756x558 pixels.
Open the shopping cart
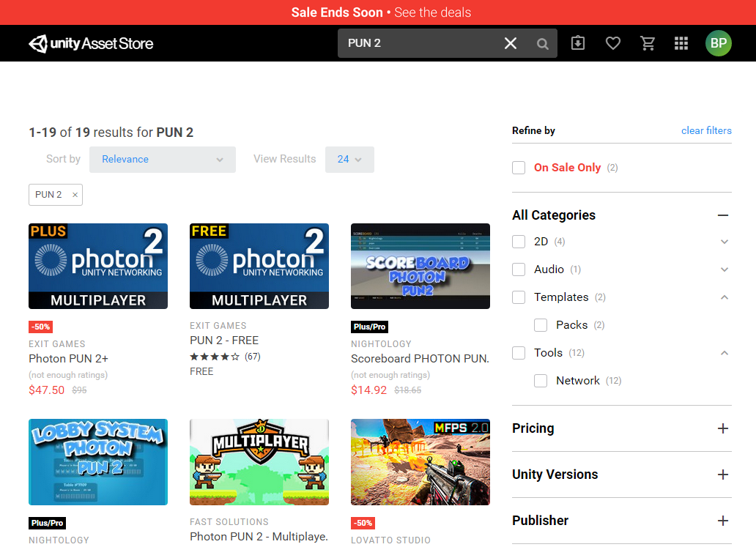(x=648, y=43)
